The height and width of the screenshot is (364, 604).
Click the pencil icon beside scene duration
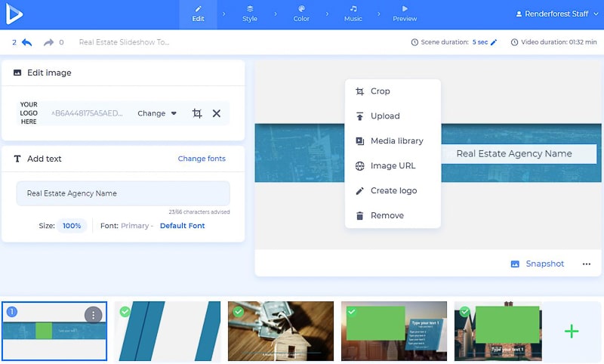[x=494, y=43]
